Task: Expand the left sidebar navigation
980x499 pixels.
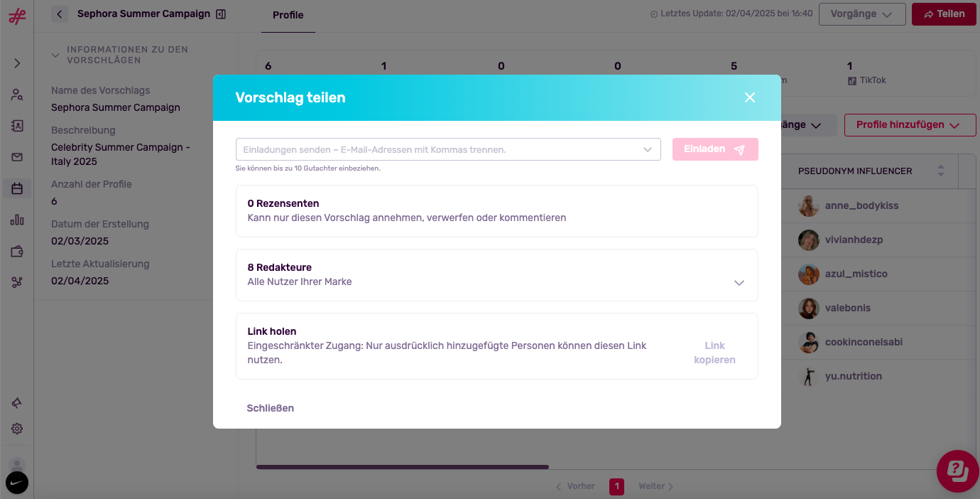Action: pos(17,63)
